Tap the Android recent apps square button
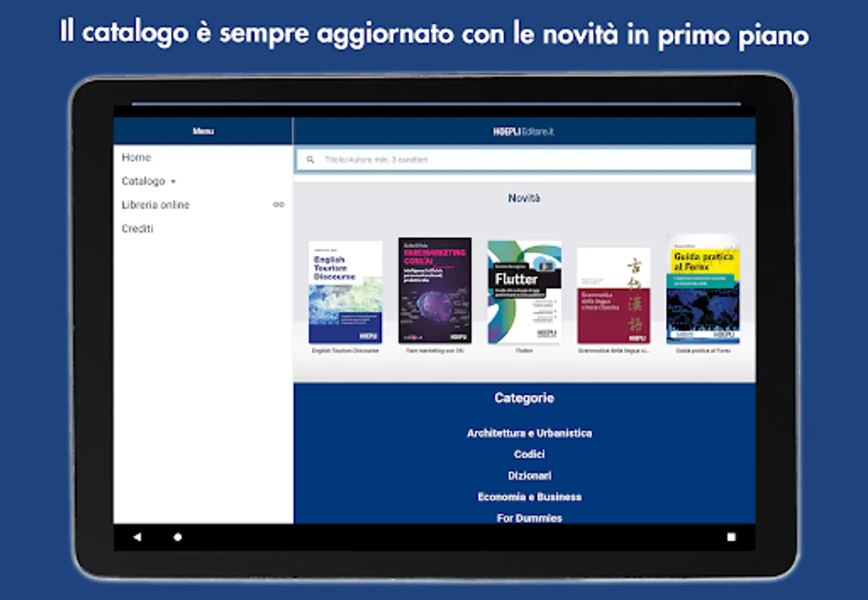Screen dimensions: 868x600 coord(731,537)
